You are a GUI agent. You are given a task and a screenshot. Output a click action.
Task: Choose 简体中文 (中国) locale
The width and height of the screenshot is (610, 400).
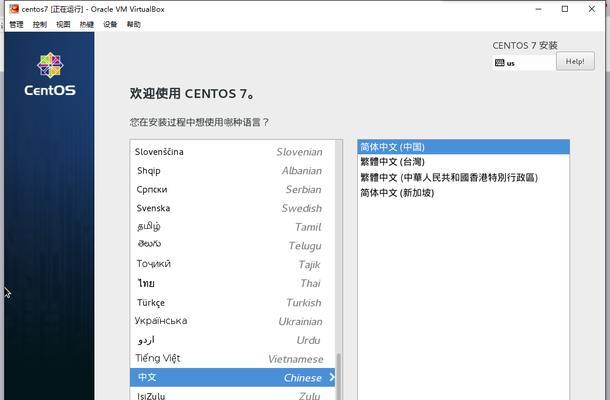[463, 147]
